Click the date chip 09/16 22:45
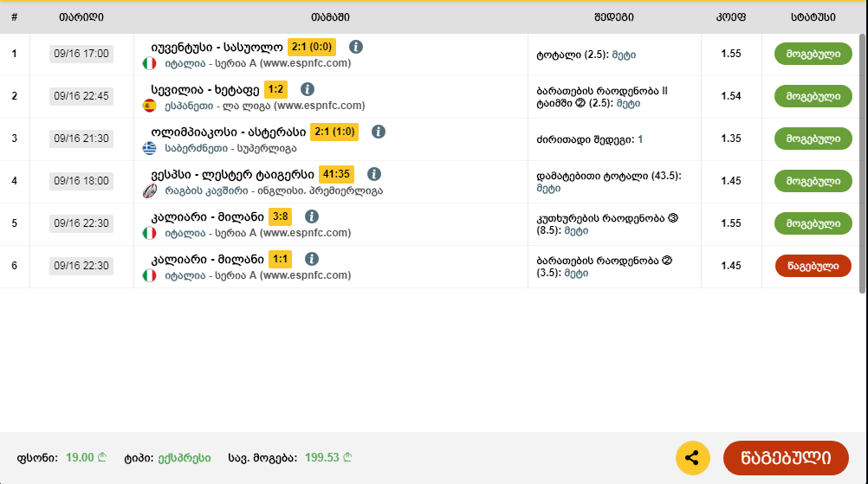The width and height of the screenshot is (868, 484). [x=81, y=96]
